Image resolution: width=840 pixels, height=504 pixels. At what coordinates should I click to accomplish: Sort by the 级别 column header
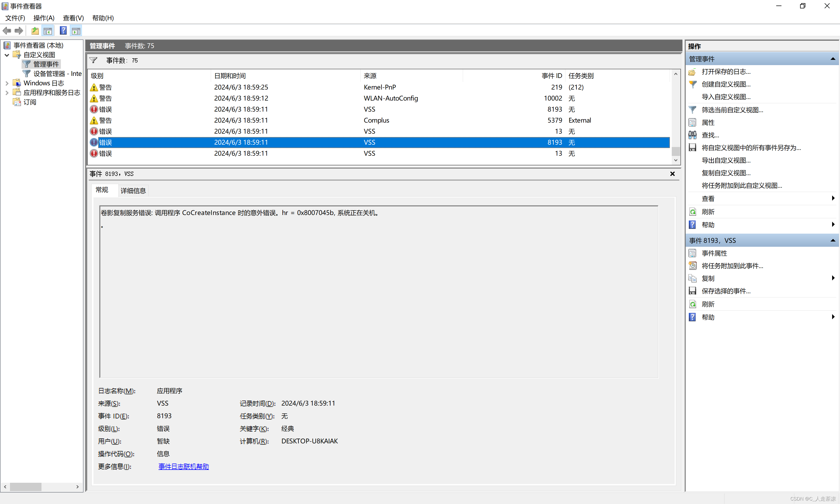pos(149,76)
